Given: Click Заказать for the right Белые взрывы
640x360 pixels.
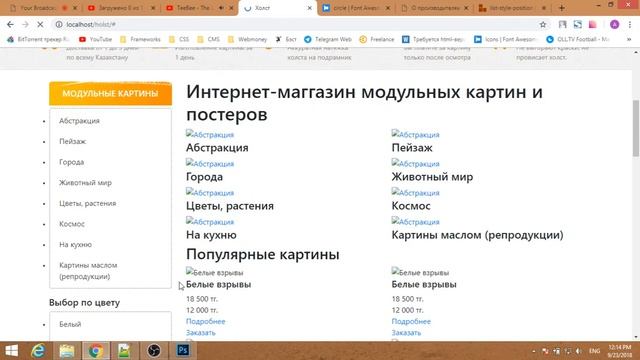Looking at the screenshot, I should click(x=406, y=332).
